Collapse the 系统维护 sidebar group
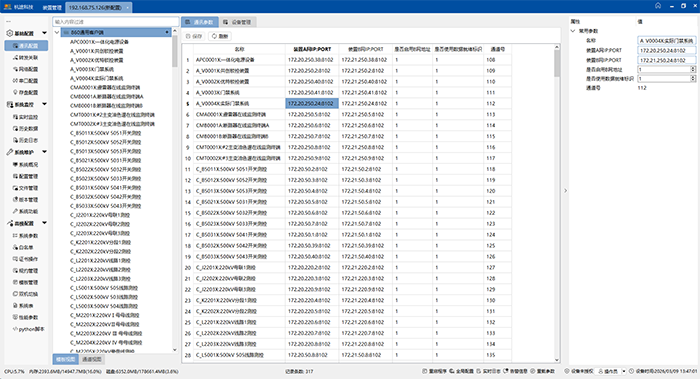 pyautogui.click(x=44, y=152)
